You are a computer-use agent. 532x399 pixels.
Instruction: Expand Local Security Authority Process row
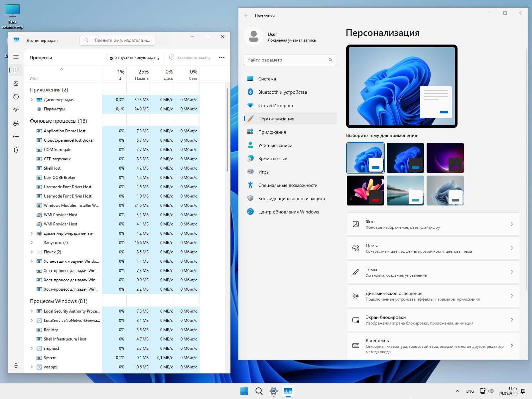pos(32,311)
